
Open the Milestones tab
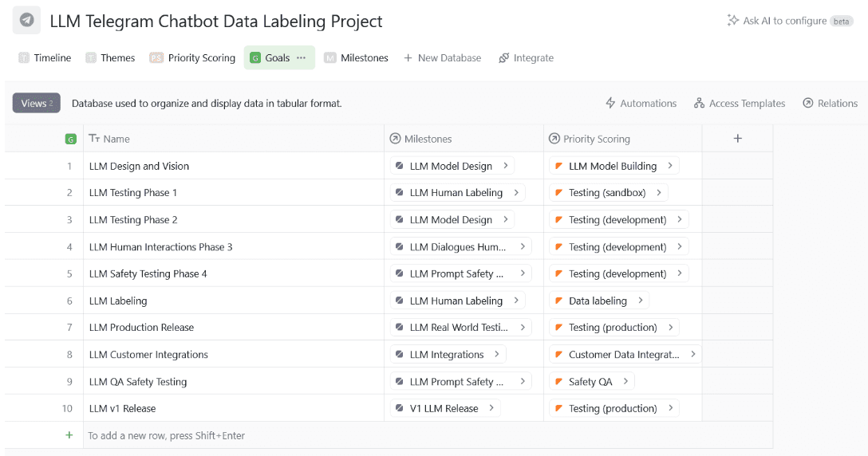coord(356,58)
